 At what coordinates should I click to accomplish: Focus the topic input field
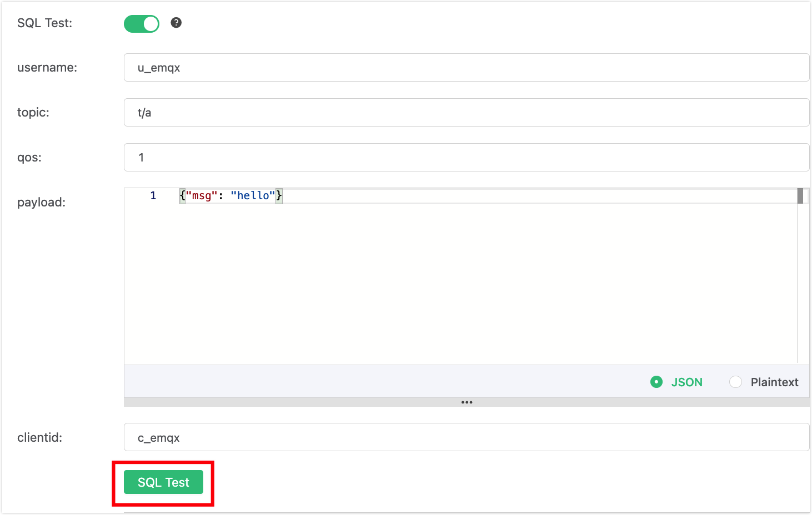coord(467,113)
